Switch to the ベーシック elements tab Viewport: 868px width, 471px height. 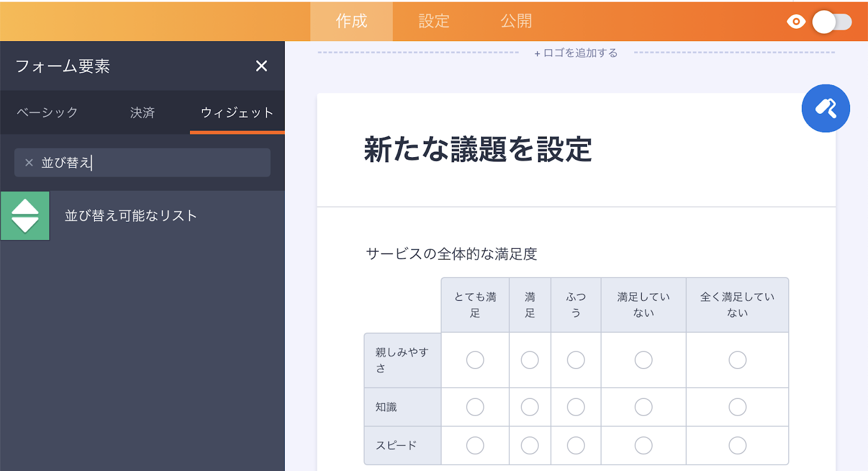[47, 113]
